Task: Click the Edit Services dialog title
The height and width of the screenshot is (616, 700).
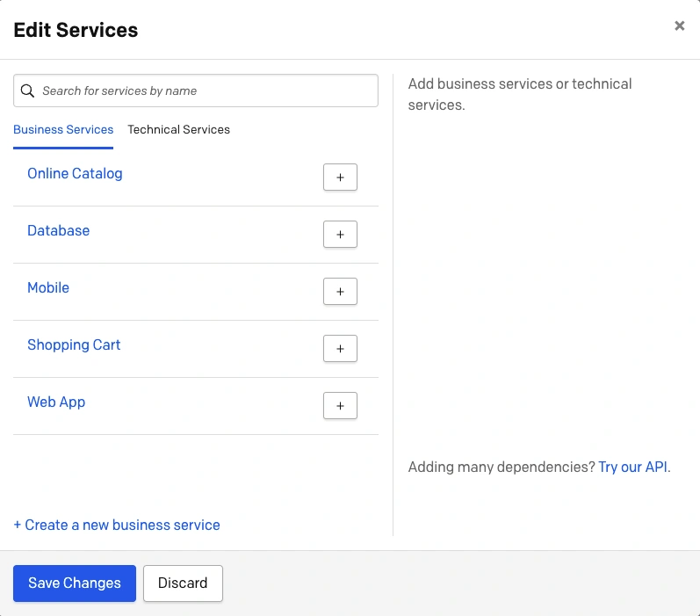Action: click(76, 30)
